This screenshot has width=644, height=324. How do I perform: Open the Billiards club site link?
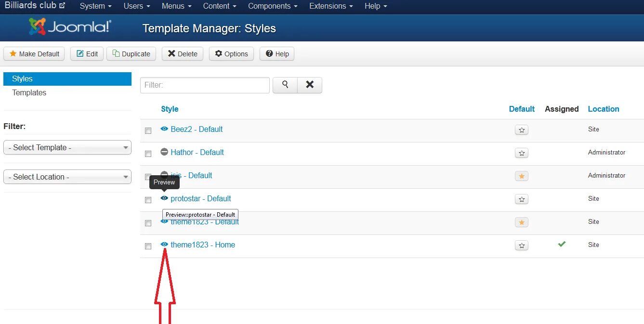(35, 5)
